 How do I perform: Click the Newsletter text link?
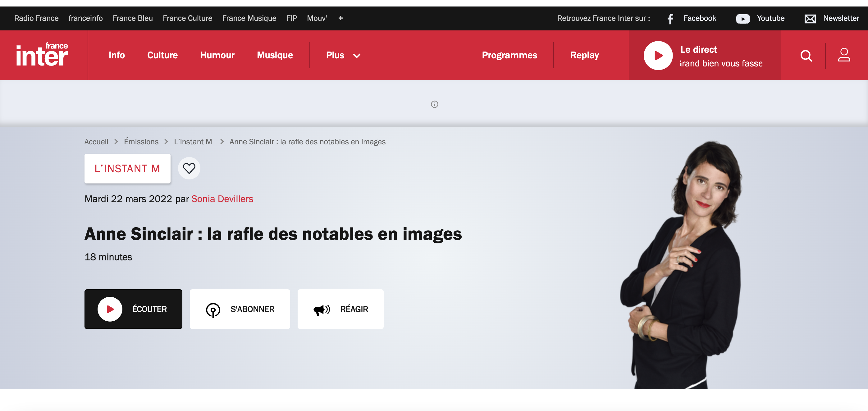[x=841, y=18]
